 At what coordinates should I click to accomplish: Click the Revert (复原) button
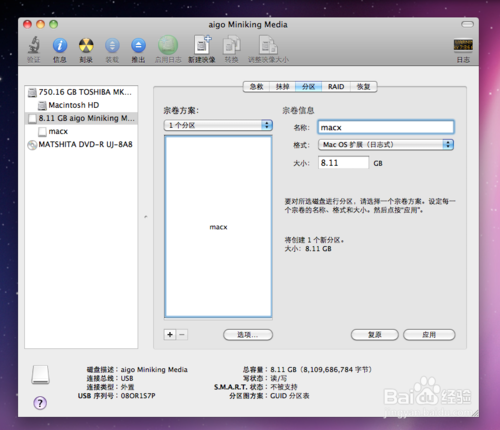375,335
